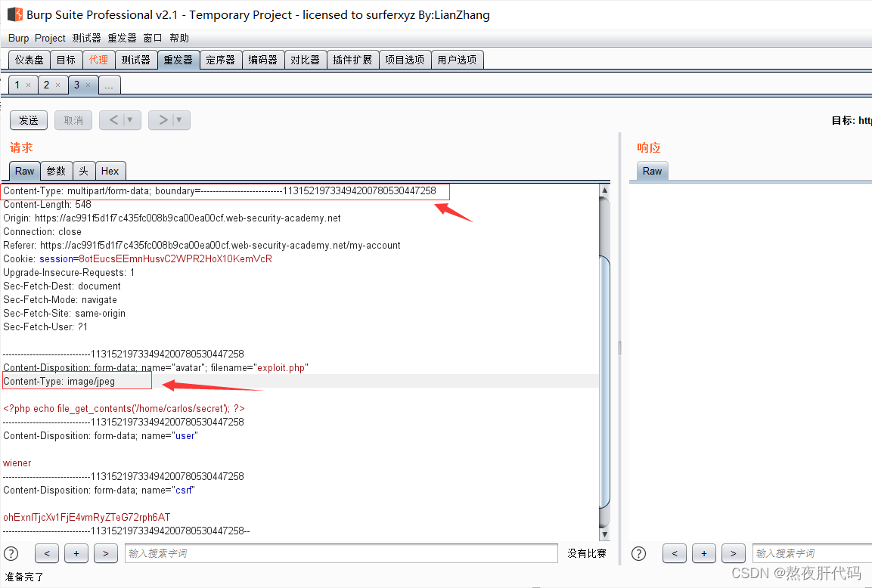The width and height of the screenshot is (872, 588).
Task: Click the user value 'wiener'
Action: click(17, 463)
